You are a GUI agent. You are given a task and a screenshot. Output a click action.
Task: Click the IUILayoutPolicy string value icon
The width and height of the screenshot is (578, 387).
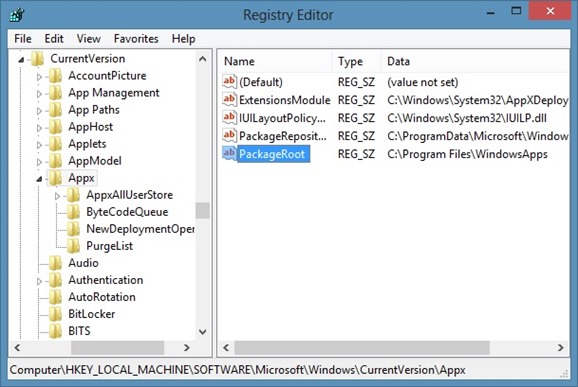pyautogui.click(x=229, y=117)
